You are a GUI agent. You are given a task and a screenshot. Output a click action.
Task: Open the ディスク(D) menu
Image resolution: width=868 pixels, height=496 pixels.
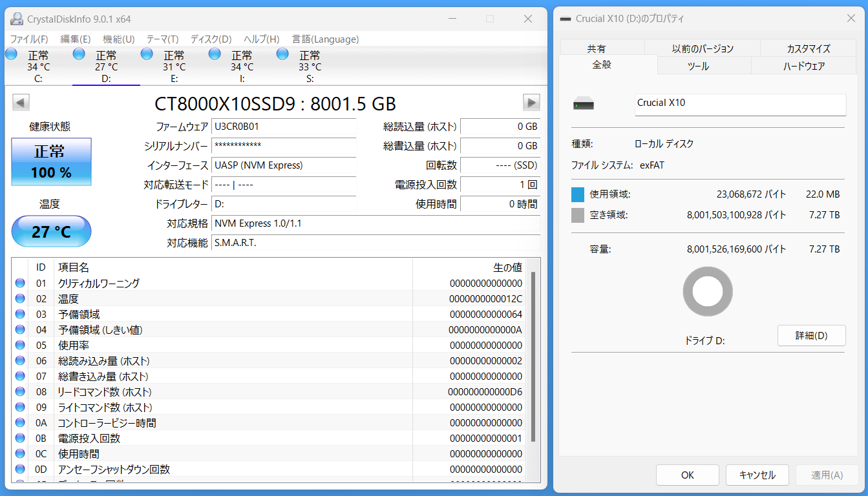pos(211,39)
